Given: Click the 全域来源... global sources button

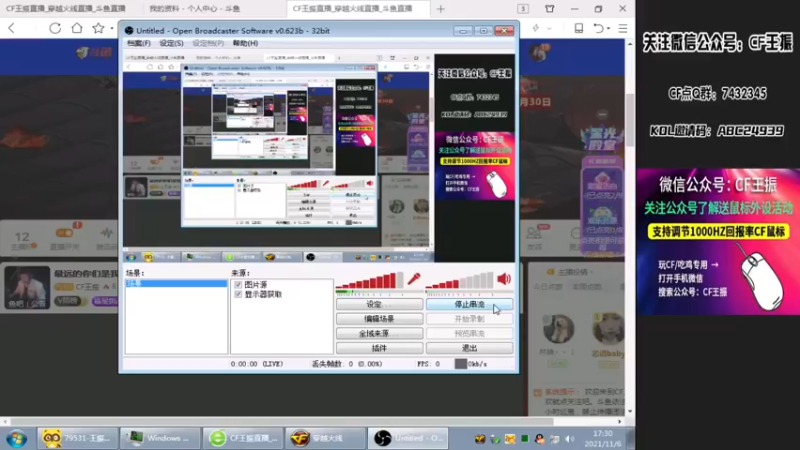Looking at the screenshot, I should pos(379,334).
